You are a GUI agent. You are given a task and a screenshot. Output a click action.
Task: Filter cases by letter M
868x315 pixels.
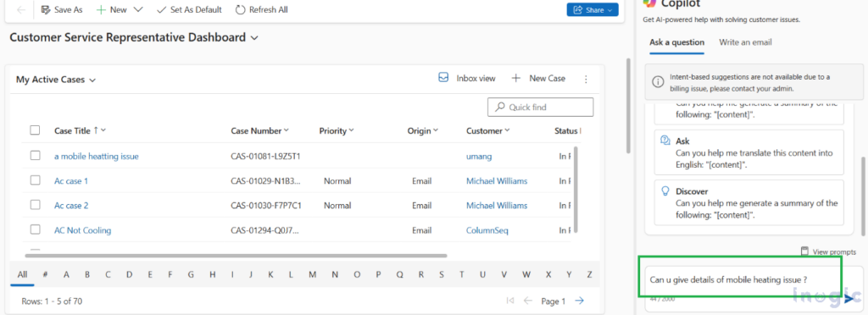click(x=312, y=274)
